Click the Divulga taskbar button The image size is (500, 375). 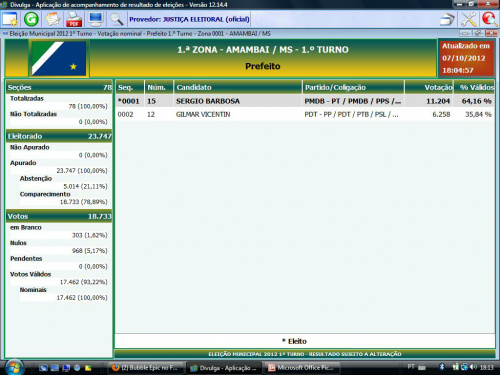pyautogui.click(x=224, y=368)
